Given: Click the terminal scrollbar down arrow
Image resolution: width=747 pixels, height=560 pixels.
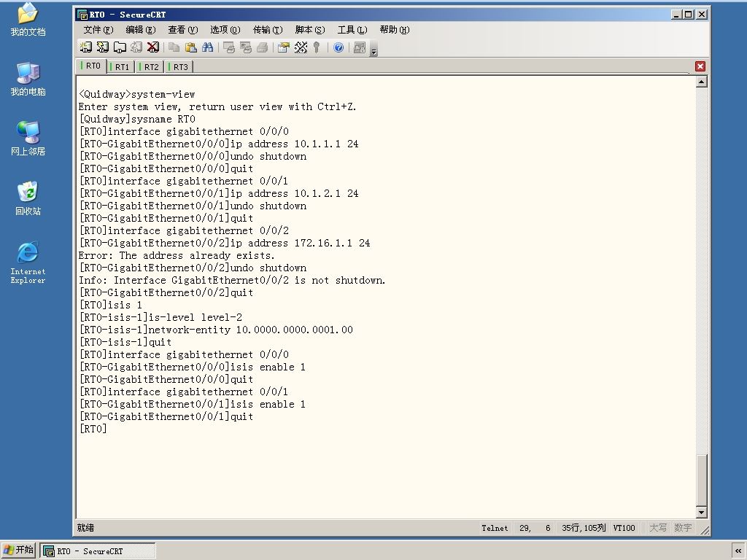Looking at the screenshot, I should point(701,513).
